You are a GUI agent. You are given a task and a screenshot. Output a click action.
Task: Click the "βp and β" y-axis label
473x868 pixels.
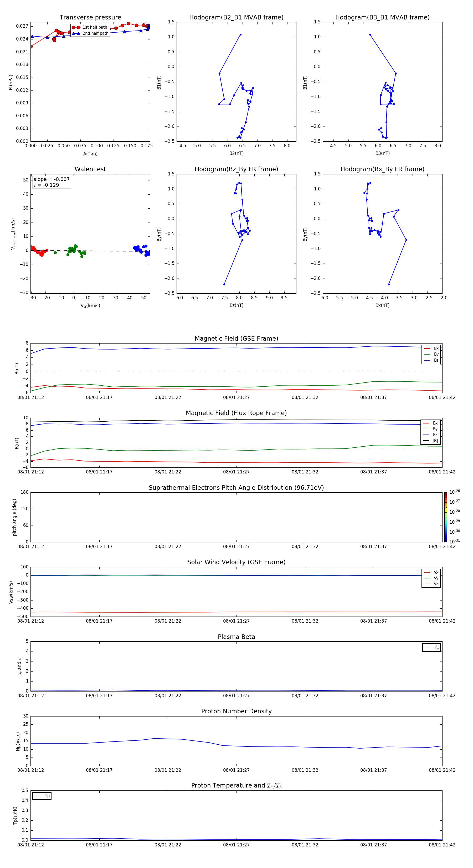pyautogui.click(x=19, y=666)
